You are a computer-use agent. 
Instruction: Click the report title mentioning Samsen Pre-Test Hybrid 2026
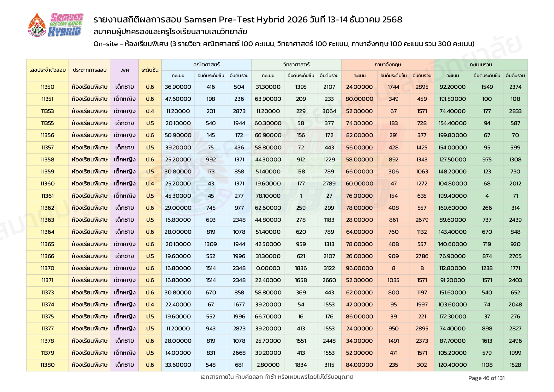coord(248,20)
